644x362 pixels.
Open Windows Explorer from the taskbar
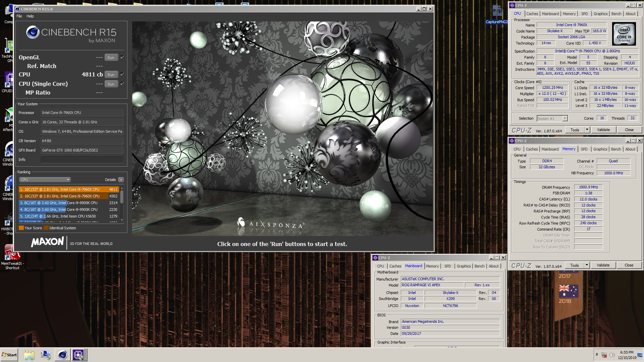pos(29,355)
